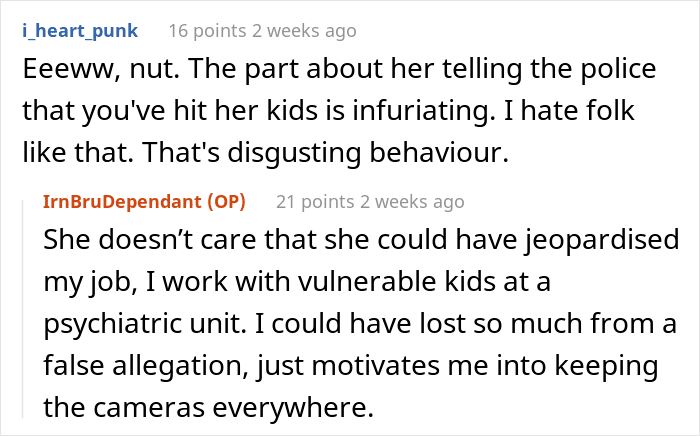Open i_heart_punk comment's 2 weeks ago timestamp

[304, 31]
